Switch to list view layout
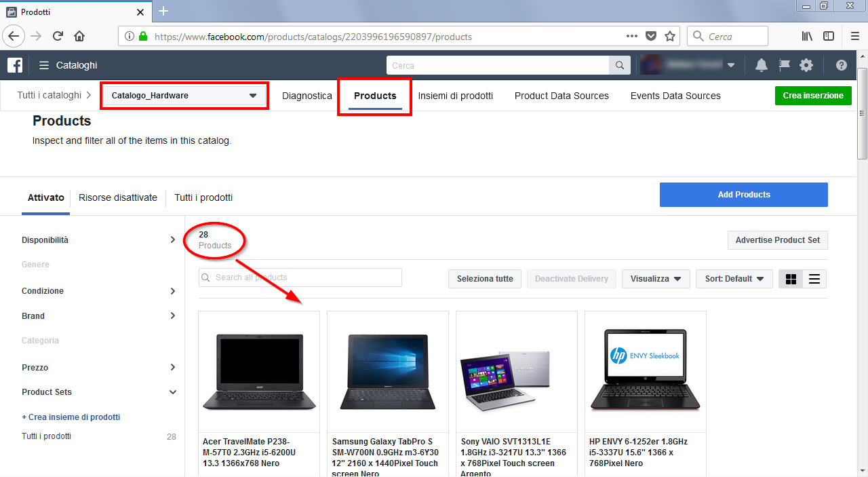 (x=814, y=279)
